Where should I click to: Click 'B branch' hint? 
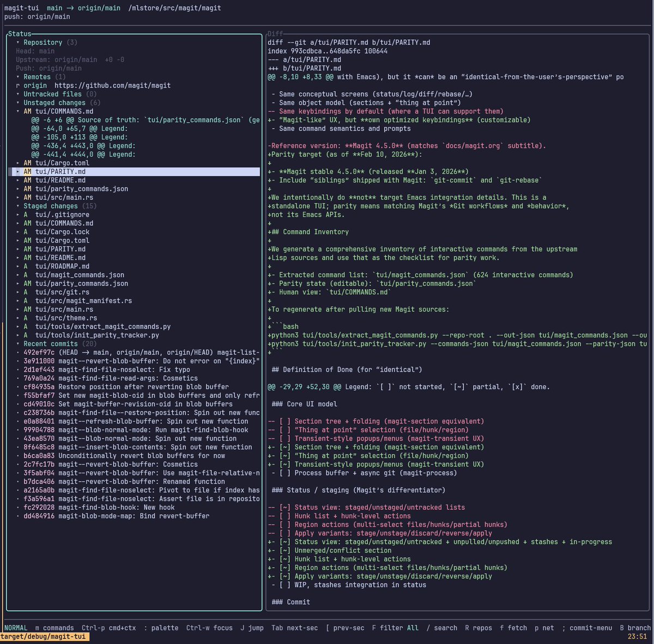click(635, 628)
